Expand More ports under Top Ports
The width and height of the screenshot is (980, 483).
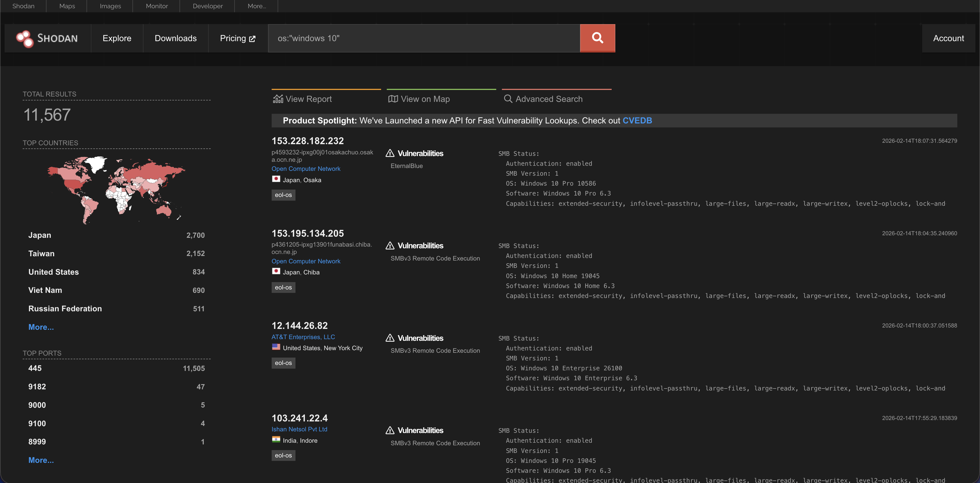(x=41, y=460)
